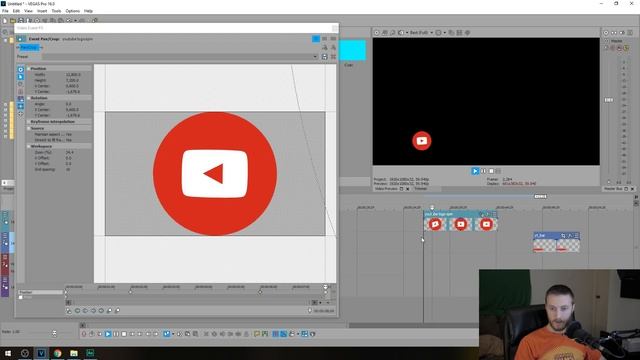Switch to the Video Preview tab
Viewport: 640px width, 360px height.
pyautogui.click(x=386, y=189)
